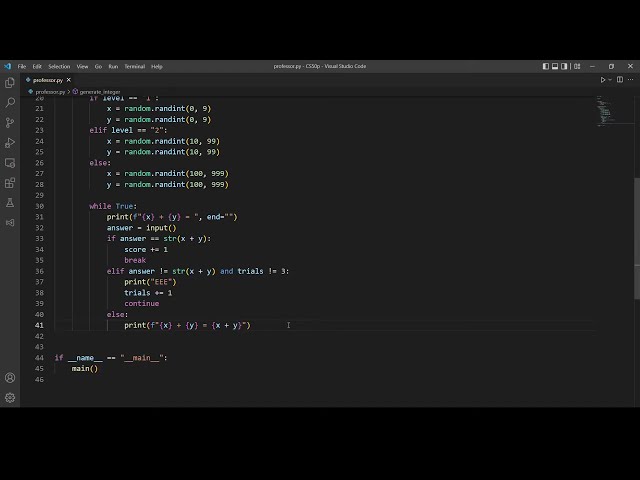Screen dimensions: 640x480
Task: Click 'score += 1' on line 34
Action: point(146,249)
